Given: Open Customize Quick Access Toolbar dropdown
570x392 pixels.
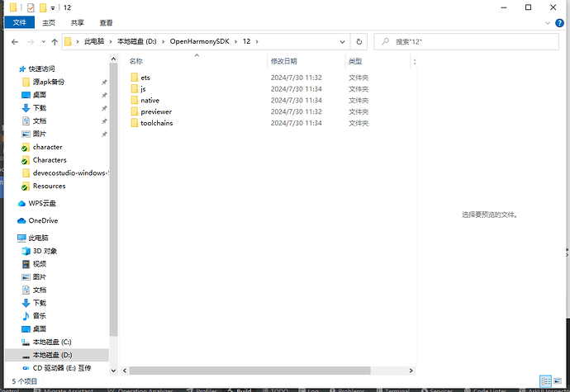Looking at the screenshot, I should pos(53,8).
